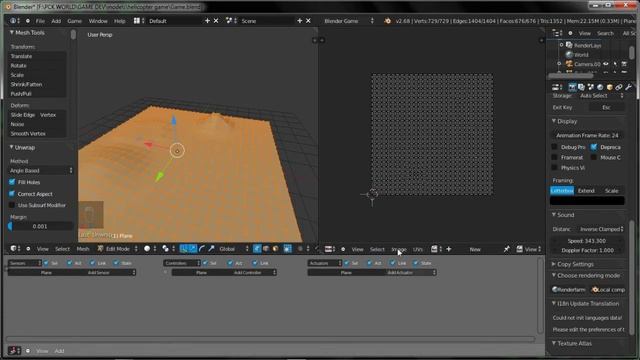The width and height of the screenshot is (640, 360).
Task: Open the Blender Game engine dropdown
Action: (348, 21)
